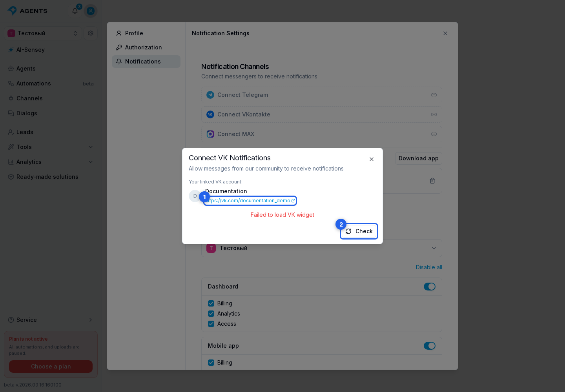
Task: Open Channels in sidebar
Action: click(x=51, y=98)
